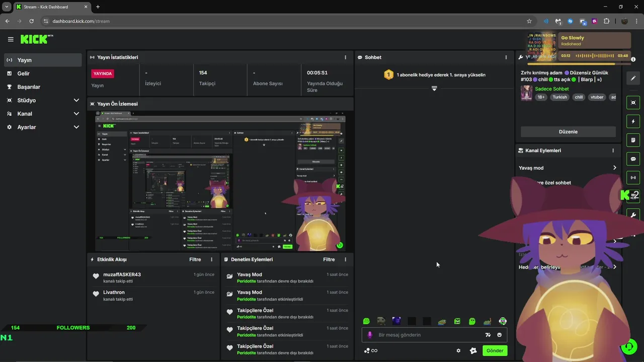This screenshot has height=362, width=644.
Task: Seek in the Go Slowly song waveform
Action: pyautogui.click(x=594, y=56)
